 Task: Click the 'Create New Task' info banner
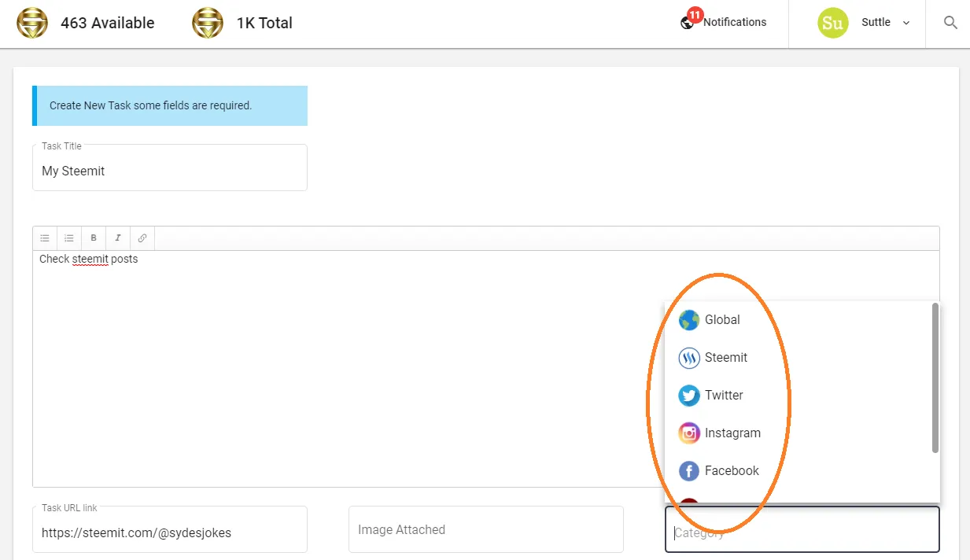pos(170,105)
